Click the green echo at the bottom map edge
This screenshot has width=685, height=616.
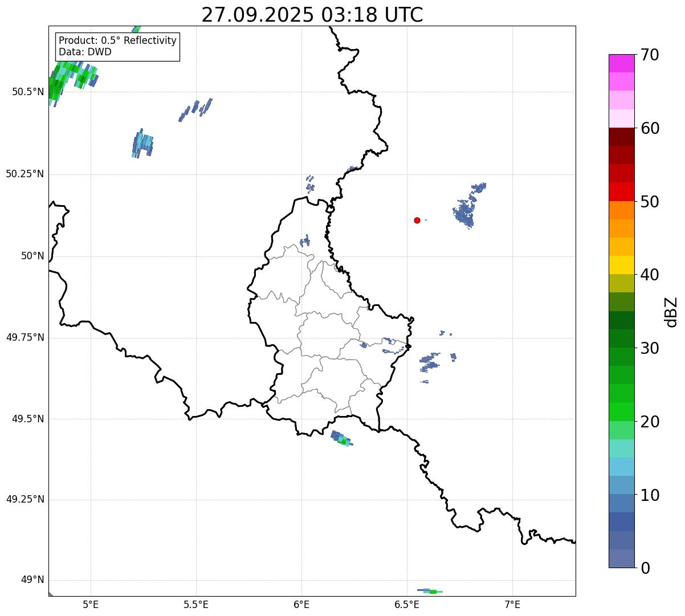coord(430,591)
